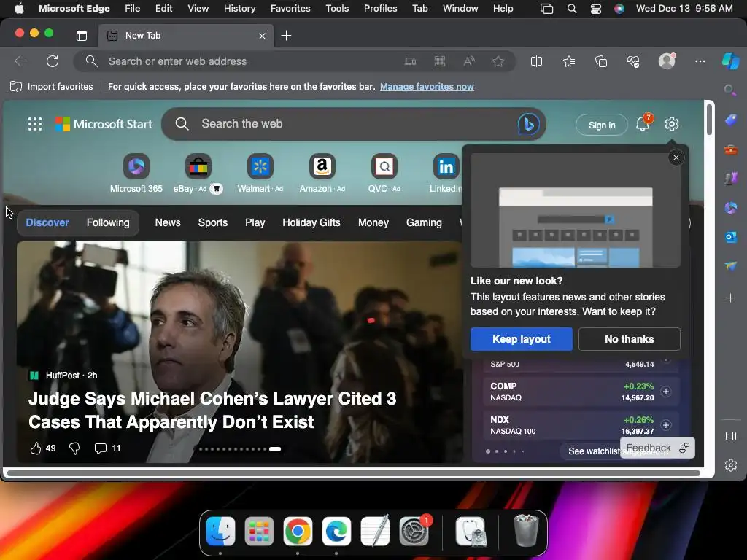This screenshot has height=560, width=747.
Task: Open the Judge Says Michael Cohen headline
Action: [x=212, y=410]
